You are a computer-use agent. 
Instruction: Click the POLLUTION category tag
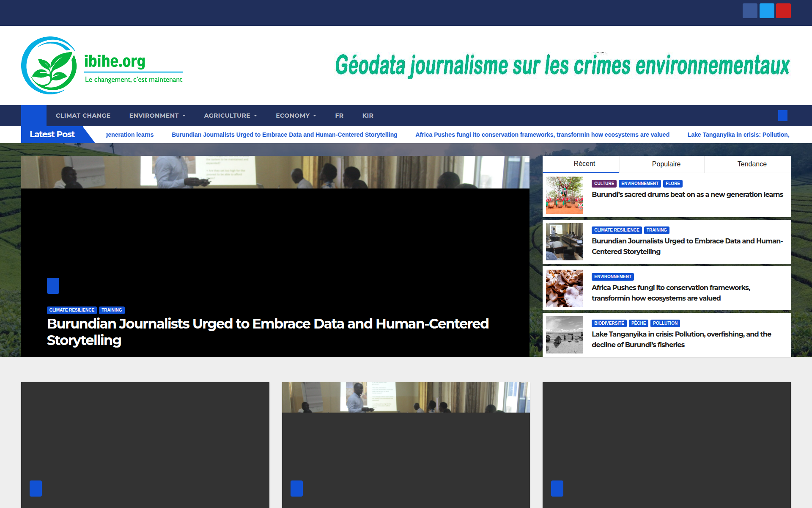[x=665, y=323]
